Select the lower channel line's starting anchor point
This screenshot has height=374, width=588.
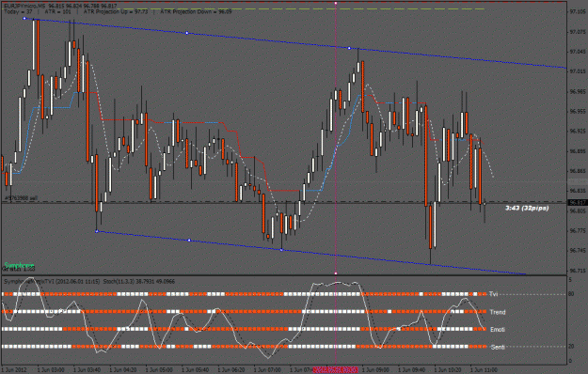(97, 231)
